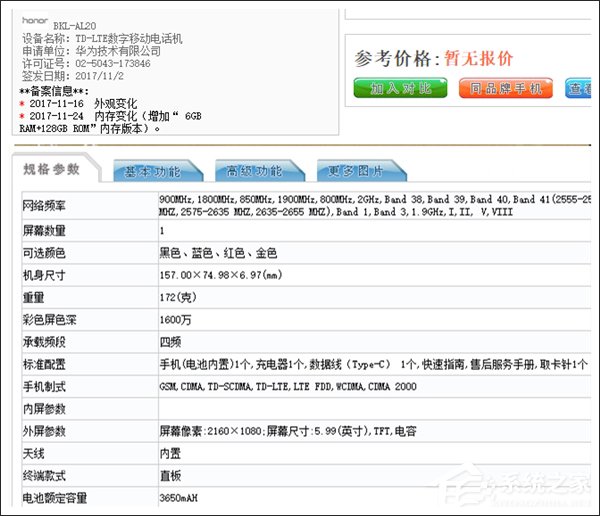Click the 机身尺寸 row label
The image size is (600, 516).
pyautogui.click(x=44, y=275)
